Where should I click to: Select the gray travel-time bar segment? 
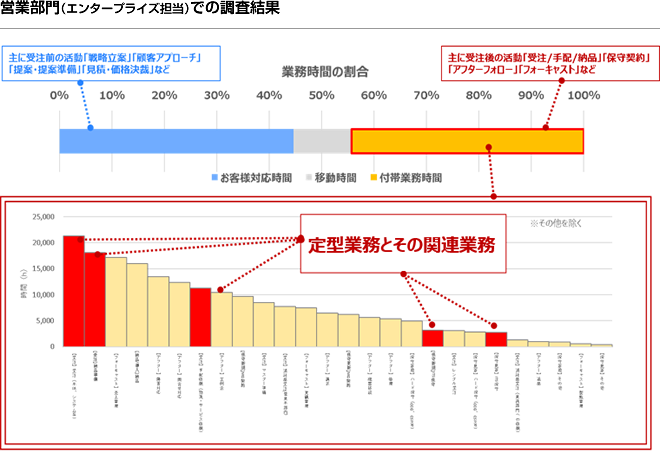[322, 141]
